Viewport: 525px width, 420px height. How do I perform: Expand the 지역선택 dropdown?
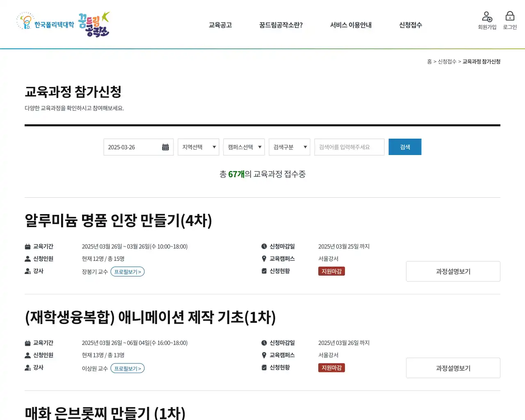pos(199,147)
